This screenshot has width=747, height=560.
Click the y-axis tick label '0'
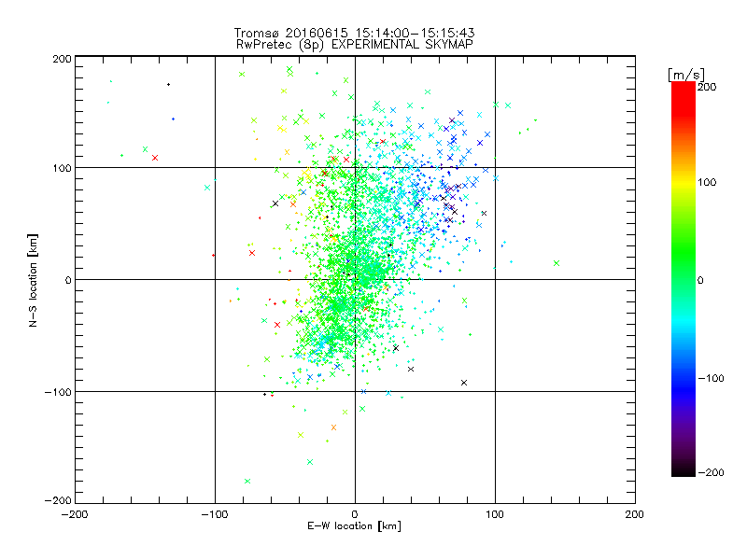coord(68,280)
